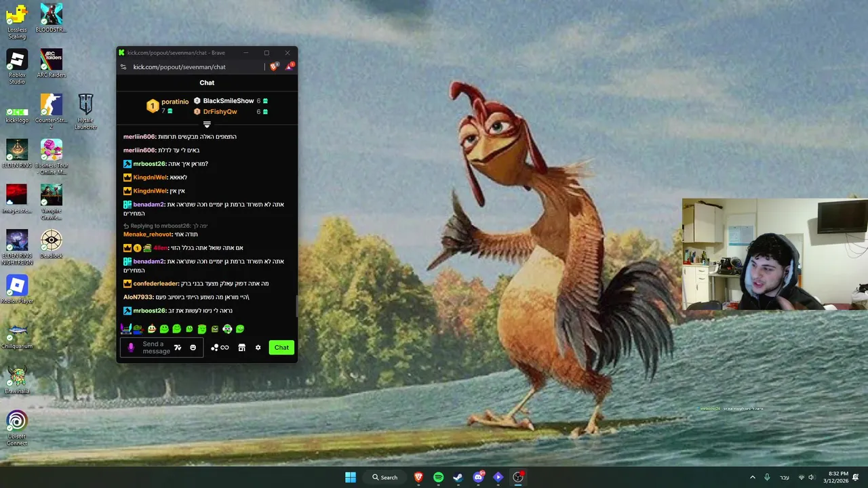Open confederleader user profile in chat
868x488 pixels.
155,283
